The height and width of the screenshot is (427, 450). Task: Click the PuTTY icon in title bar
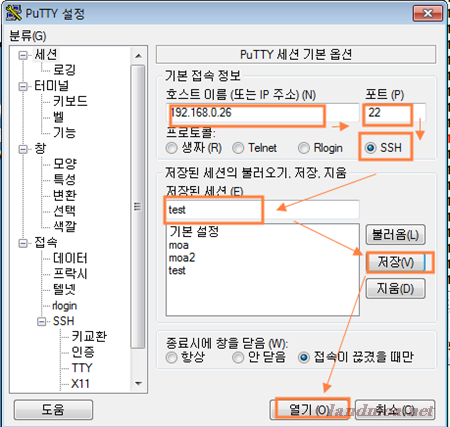pos(14,13)
